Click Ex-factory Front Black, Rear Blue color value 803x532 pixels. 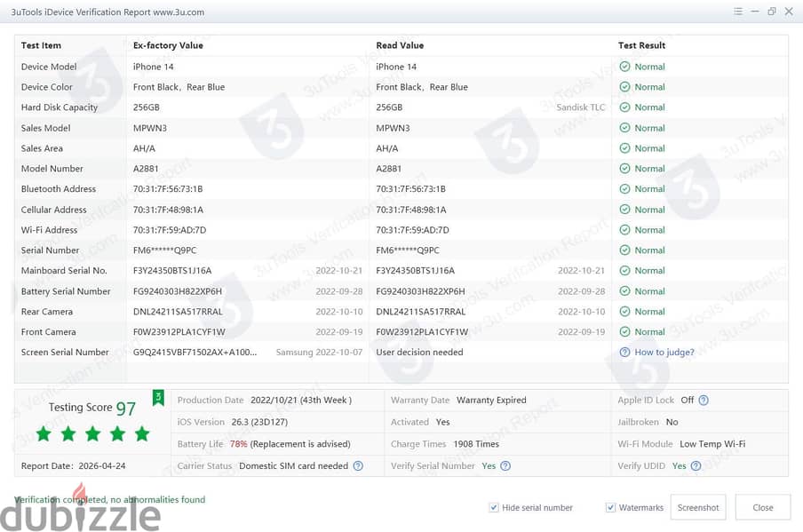click(179, 87)
